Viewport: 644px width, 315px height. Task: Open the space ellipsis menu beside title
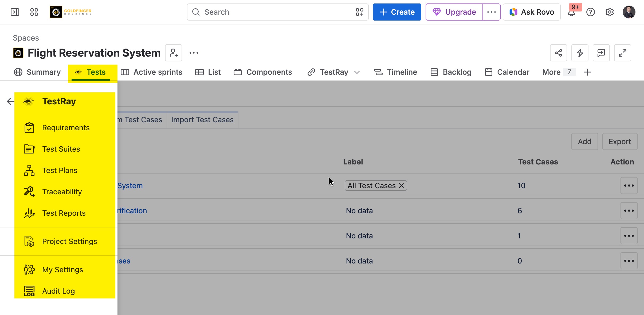(x=194, y=53)
